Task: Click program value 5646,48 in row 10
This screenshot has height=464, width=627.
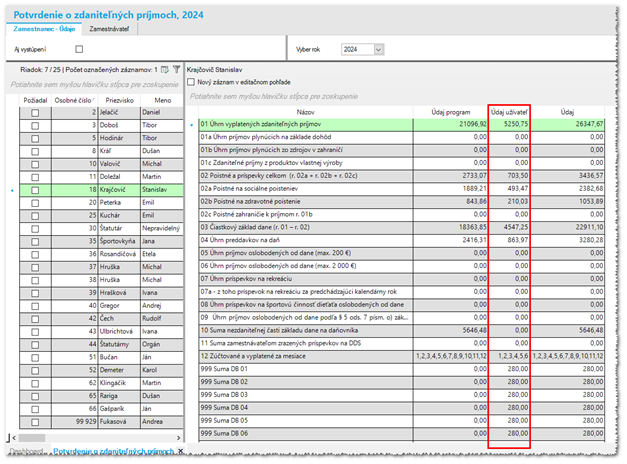Action: coord(451,331)
